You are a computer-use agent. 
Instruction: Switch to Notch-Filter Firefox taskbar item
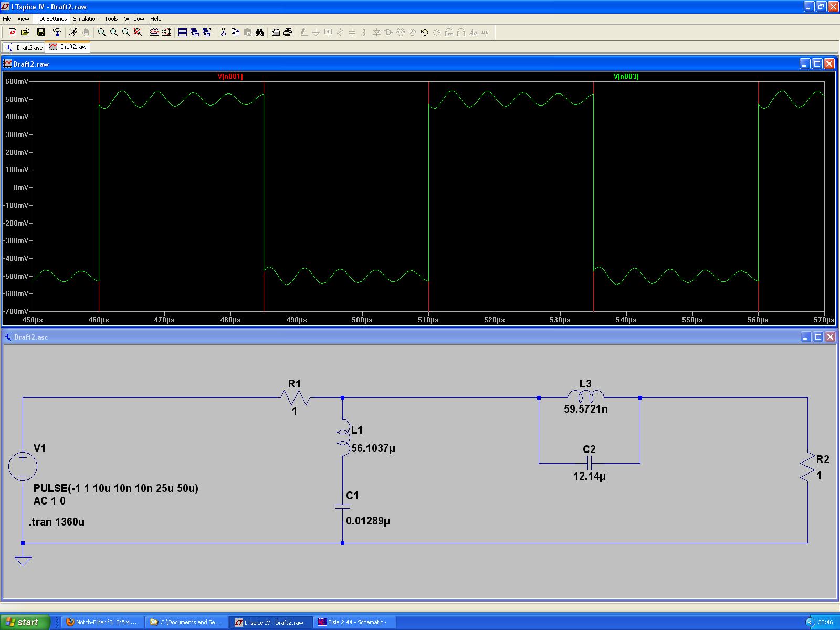tap(102, 622)
